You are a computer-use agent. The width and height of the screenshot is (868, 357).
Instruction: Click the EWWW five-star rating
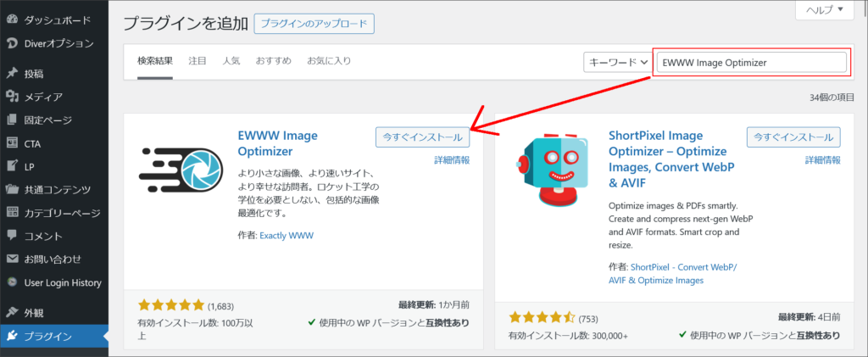(171, 305)
